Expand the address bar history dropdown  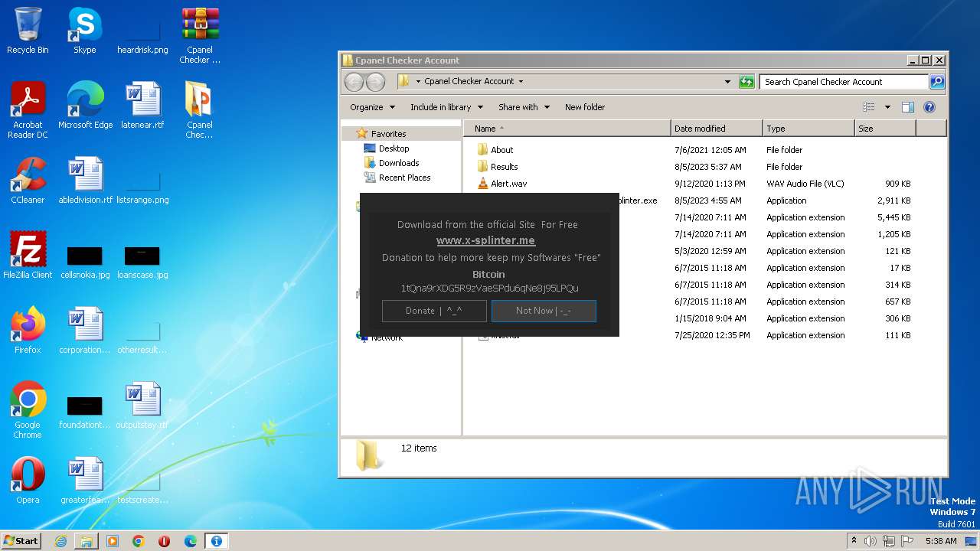[727, 82]
